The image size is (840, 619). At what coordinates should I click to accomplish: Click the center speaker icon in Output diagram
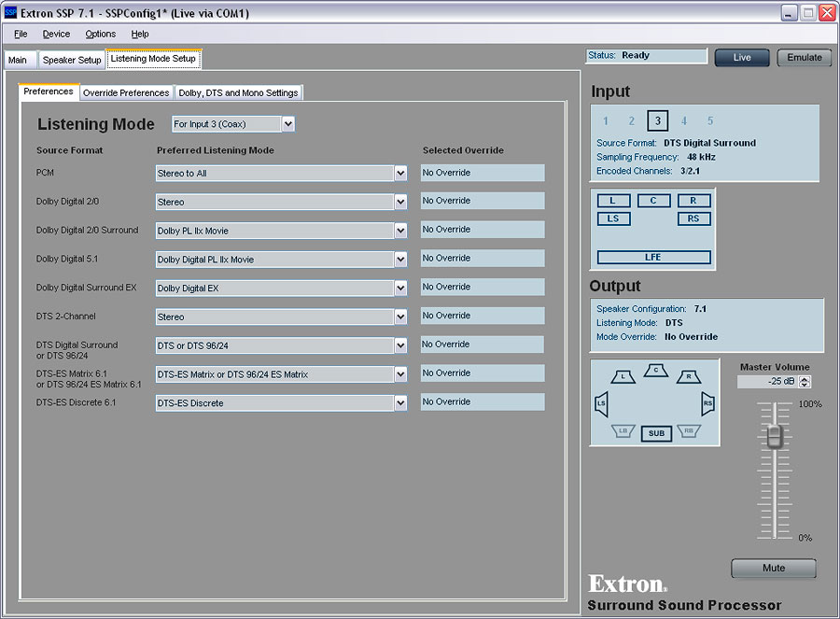[657, 371]
